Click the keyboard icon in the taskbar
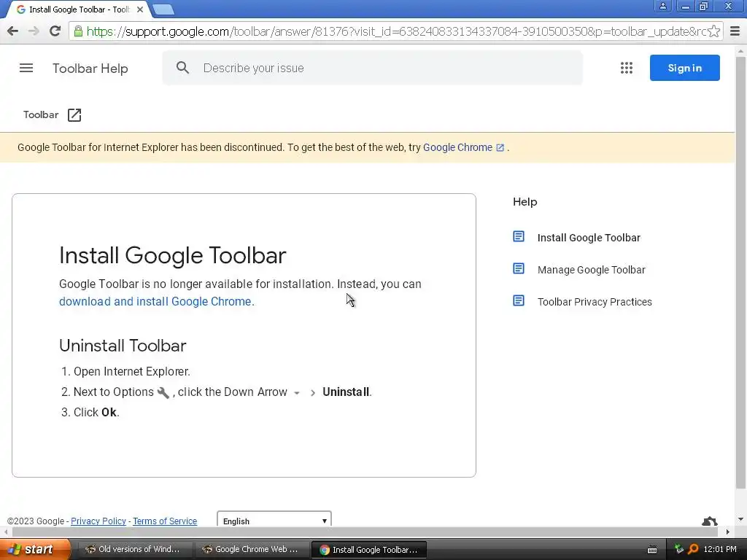Image resolution: width=747 pixels, height=560 pixels. [651, 550]
